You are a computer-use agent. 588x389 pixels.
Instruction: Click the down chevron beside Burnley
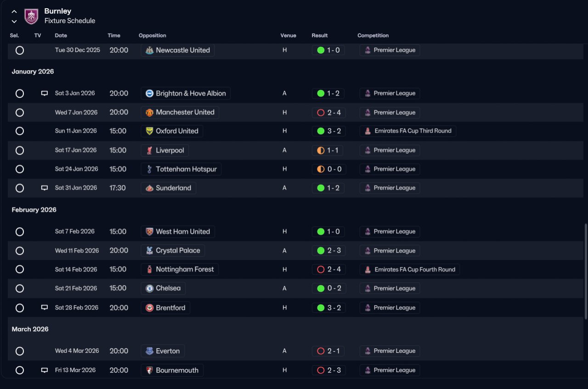[14, 21]
